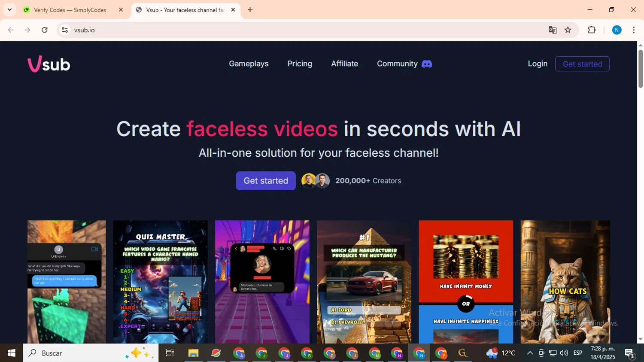Show hidden tray icons chevron

tap(530, 353)
